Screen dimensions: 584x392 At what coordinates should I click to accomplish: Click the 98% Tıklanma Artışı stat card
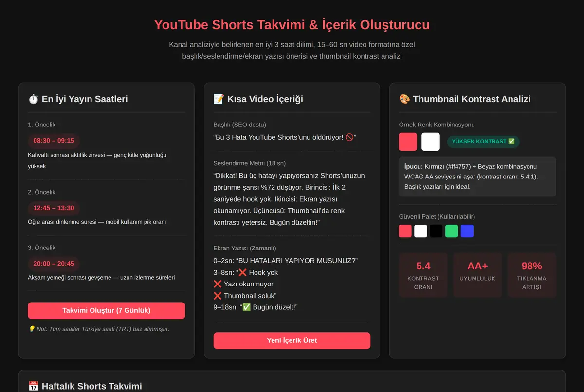pos(531,275)
